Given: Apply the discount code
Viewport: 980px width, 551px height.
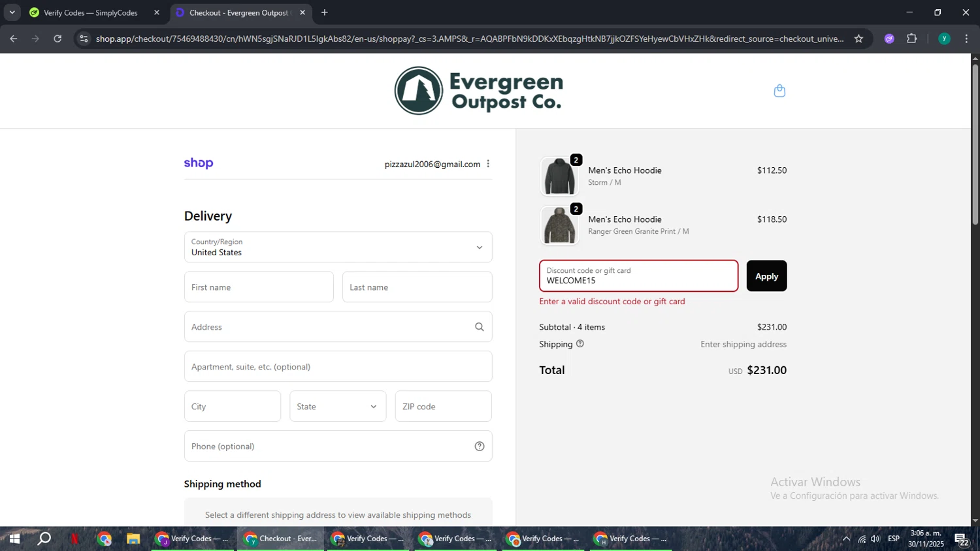Looking at the screenshot, I should click(x=766, y=276).
